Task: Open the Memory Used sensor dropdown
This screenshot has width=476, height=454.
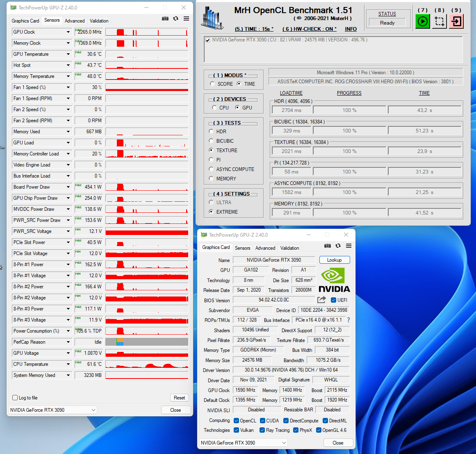Action: pos(68,132)
